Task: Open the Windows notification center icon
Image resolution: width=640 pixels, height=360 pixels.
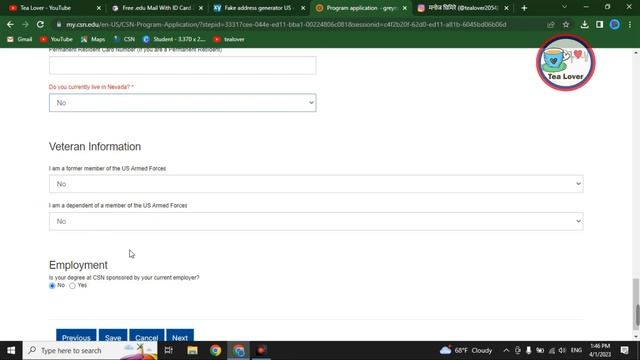Action: (x=624, y=350)
